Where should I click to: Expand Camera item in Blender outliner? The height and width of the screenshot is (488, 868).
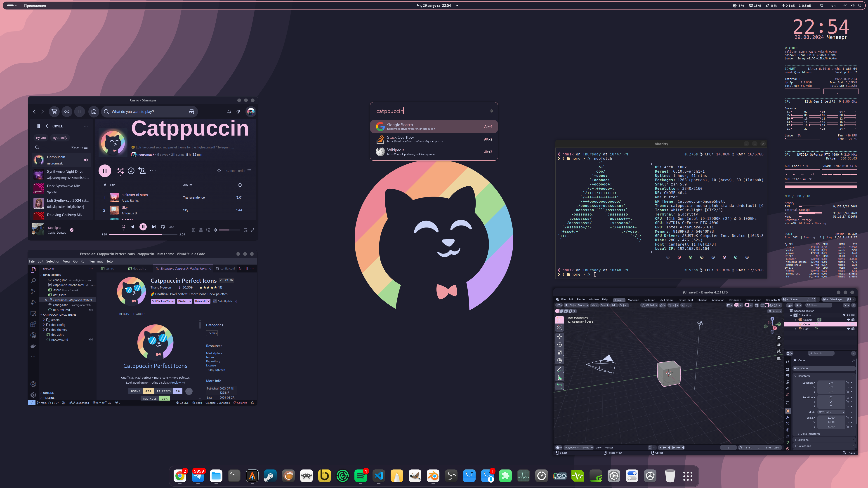[796, 320]
